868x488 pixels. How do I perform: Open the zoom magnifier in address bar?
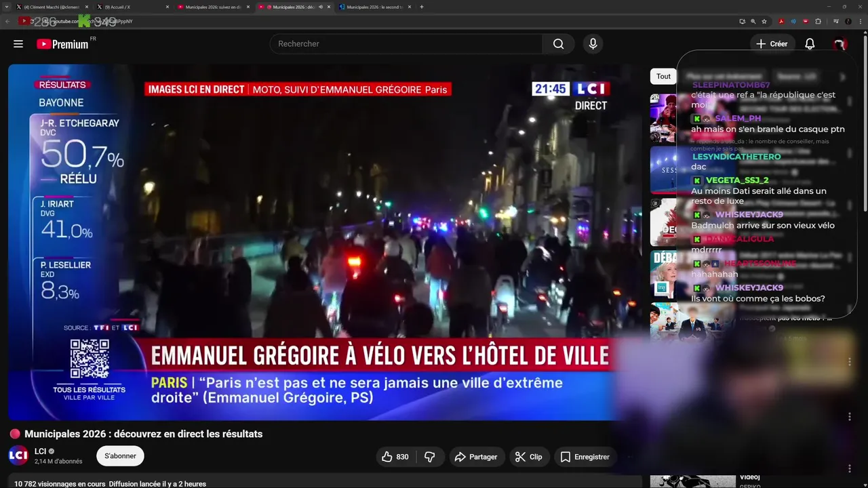pos(753,21)
